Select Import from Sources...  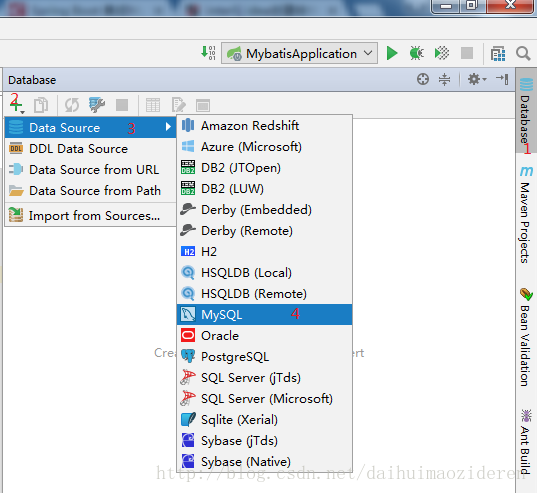tap(90, 215)
